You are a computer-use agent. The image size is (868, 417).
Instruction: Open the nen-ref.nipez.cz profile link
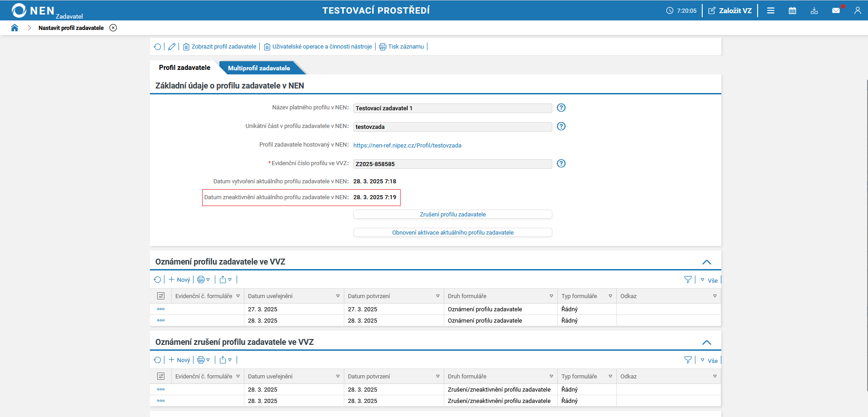(407, 146)
